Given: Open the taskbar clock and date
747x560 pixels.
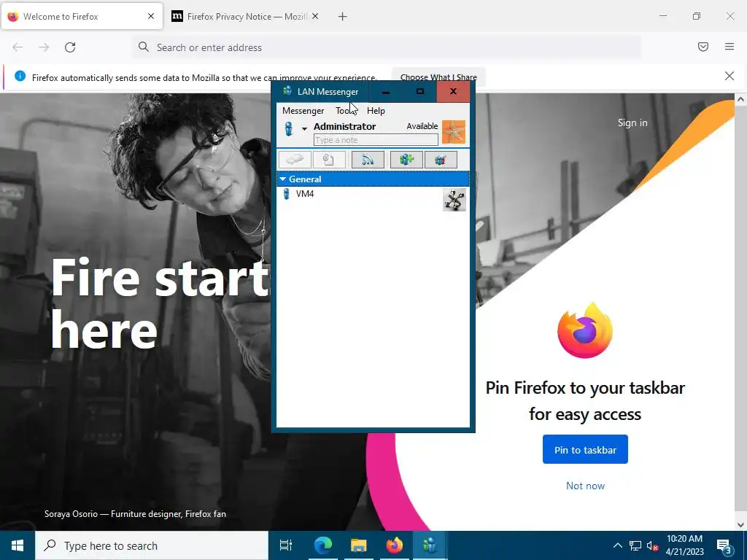Looking at the screenshot, I should [684, 545].
